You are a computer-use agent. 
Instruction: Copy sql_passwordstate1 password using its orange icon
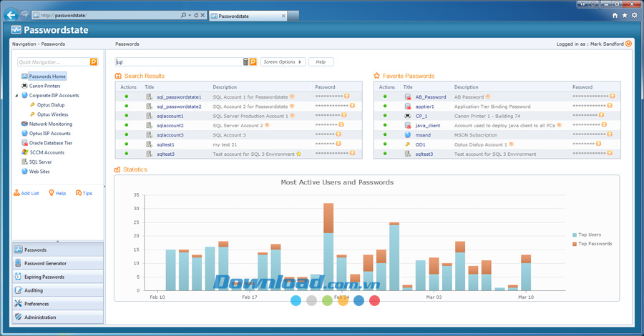pyautogui.click(x=347, y=97)
